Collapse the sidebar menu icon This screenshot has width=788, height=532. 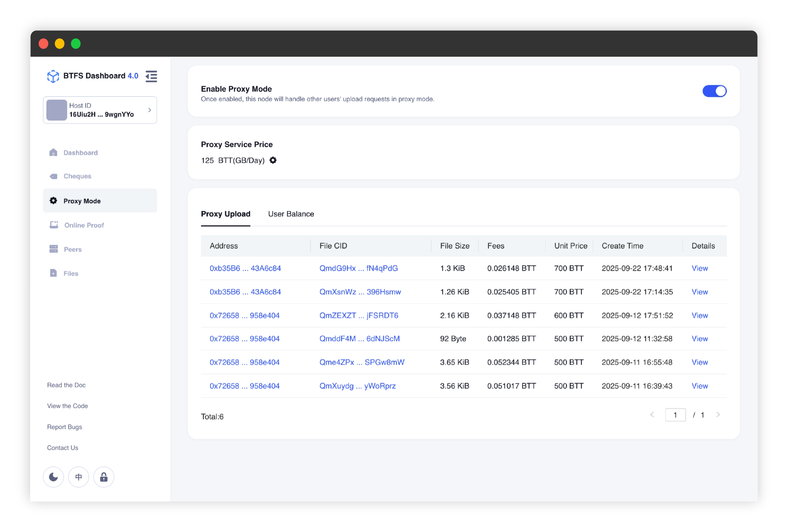[x=151, y=76]
